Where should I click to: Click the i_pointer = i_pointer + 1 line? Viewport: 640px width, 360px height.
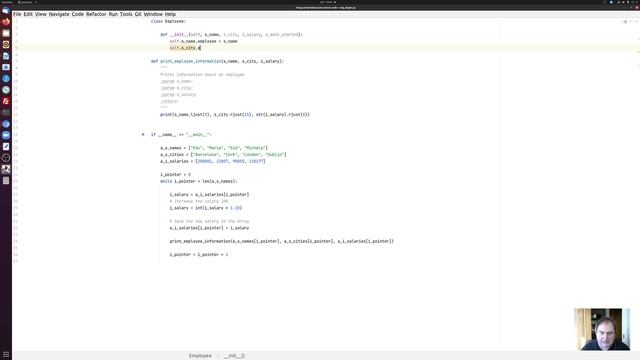tap(199, 254)
